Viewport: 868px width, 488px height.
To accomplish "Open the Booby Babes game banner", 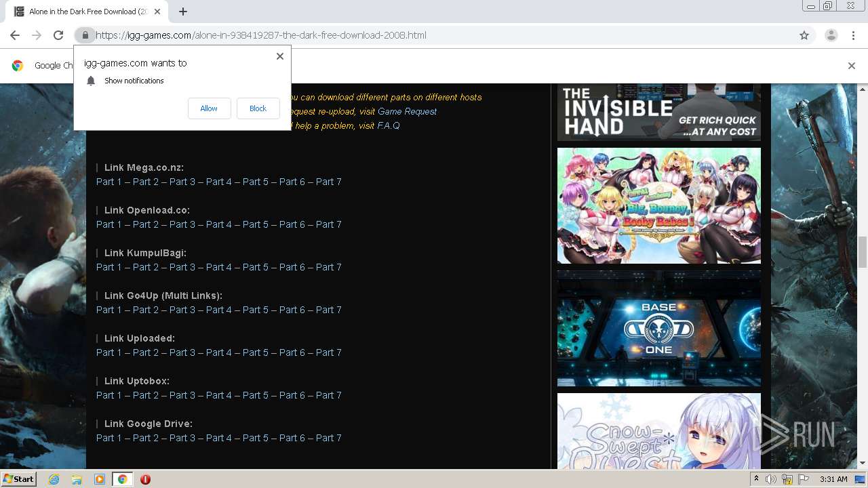I will 659,206.
